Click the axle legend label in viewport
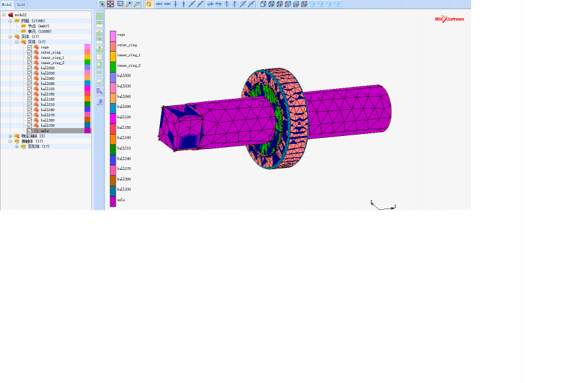This screenshot has width=588, height=383. pos(121,200)
